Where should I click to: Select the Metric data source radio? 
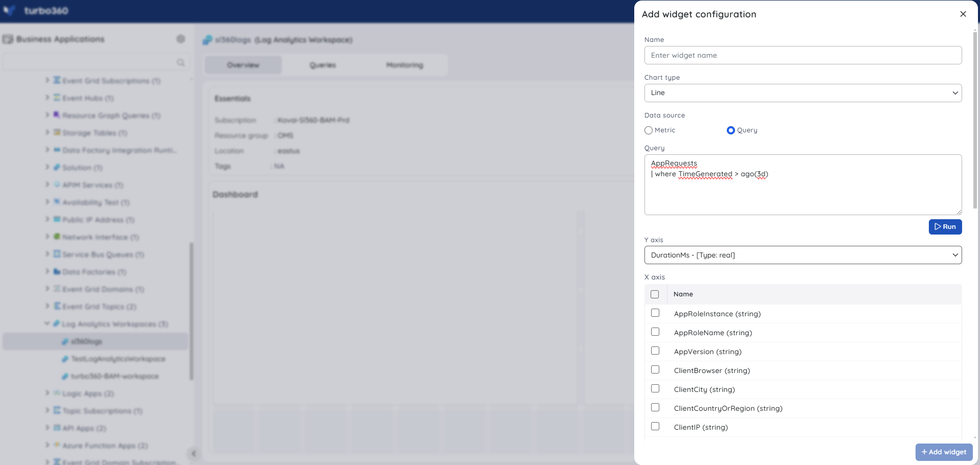[649, 130]
